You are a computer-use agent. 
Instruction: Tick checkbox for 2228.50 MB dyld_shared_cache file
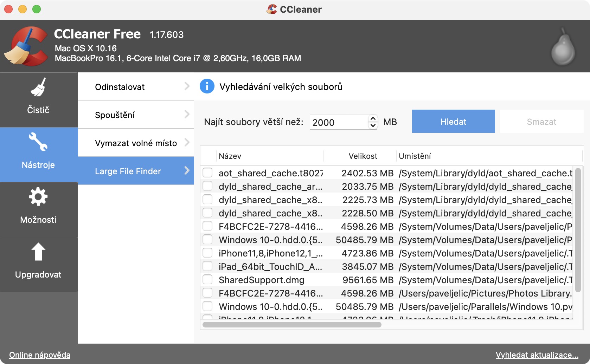(x=207, y=213)
